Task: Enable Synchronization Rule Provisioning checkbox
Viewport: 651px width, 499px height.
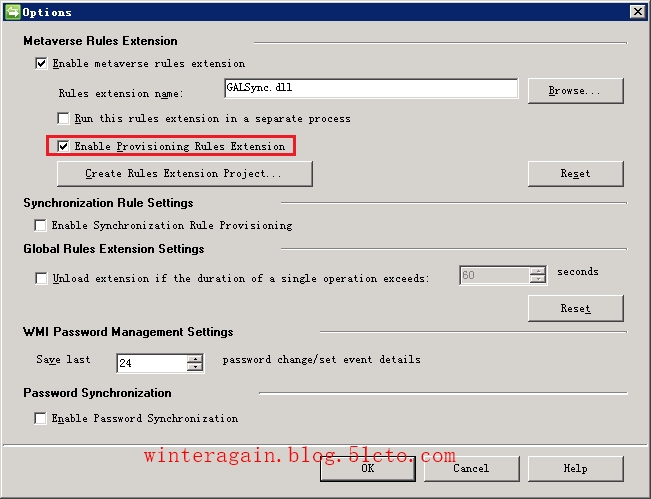Action: click(40, 225)
